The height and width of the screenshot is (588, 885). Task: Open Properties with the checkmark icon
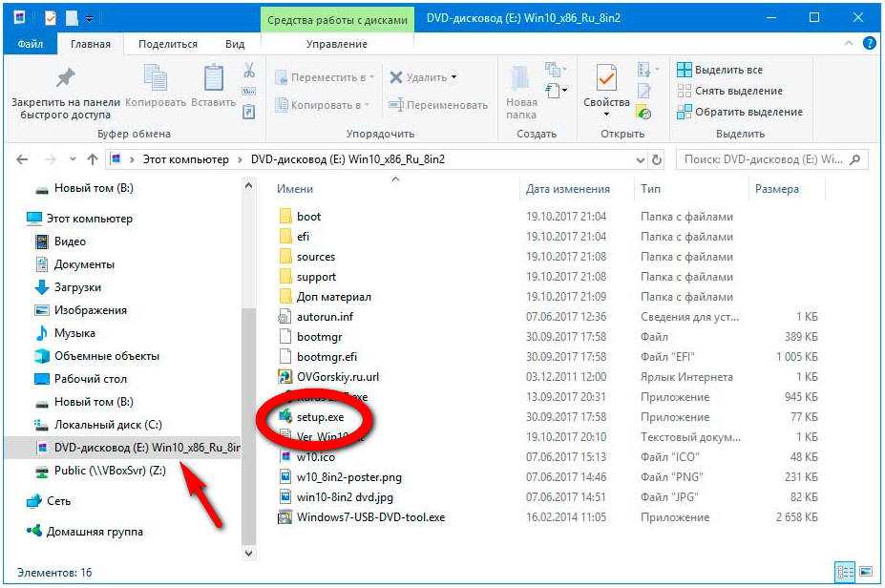tap(606, 78)
